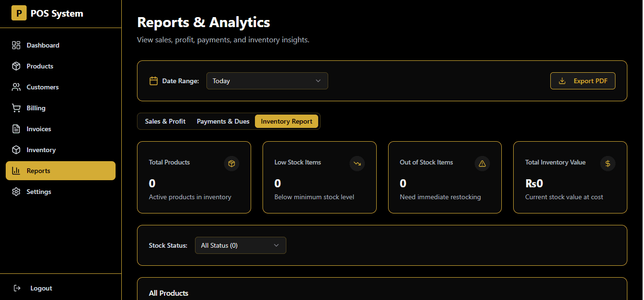The height and width of the screenshot is (300, 644).
Task: Click the Total Products box icon
Action: 231,164
